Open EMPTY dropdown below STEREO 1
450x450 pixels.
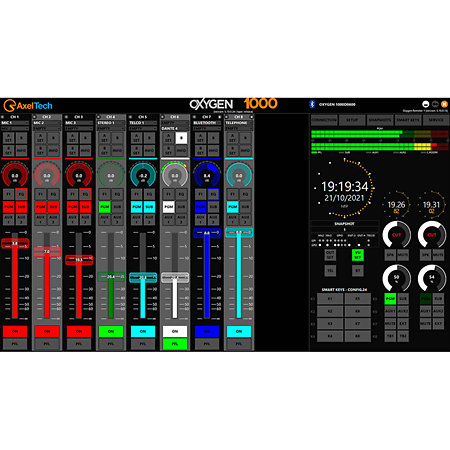tap(111, 128)
